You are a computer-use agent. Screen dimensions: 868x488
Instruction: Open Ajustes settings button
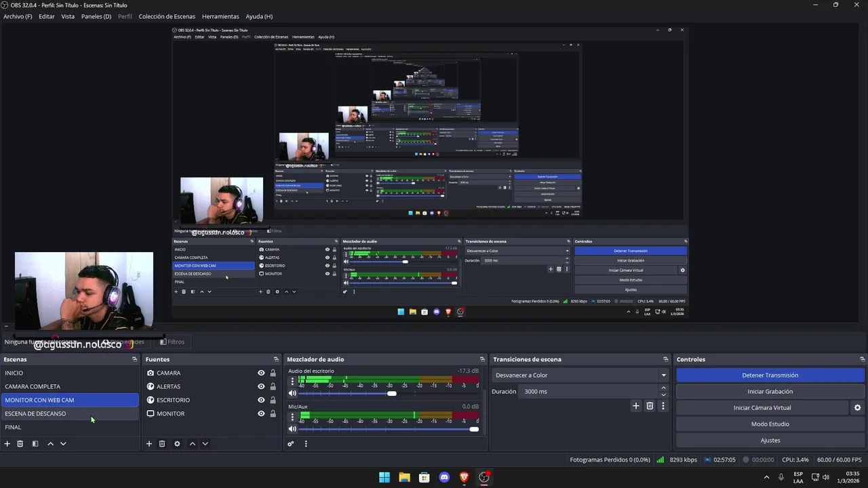click(770, 441)
